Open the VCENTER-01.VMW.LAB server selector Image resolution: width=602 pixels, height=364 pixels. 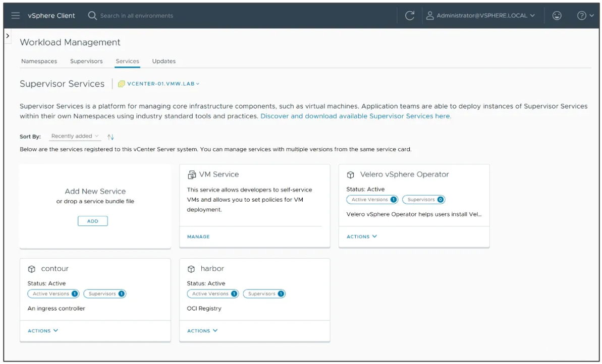tap(163, 84)
